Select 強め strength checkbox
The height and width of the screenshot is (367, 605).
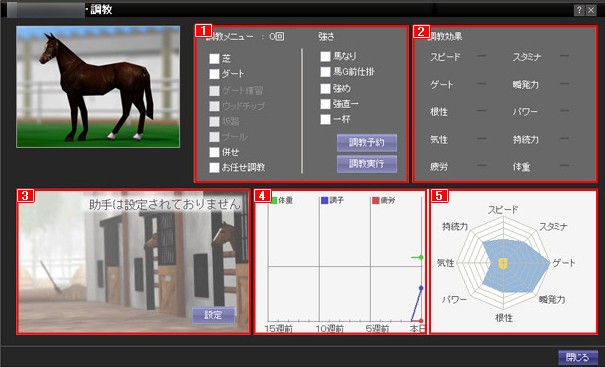(x=325, y=88)
